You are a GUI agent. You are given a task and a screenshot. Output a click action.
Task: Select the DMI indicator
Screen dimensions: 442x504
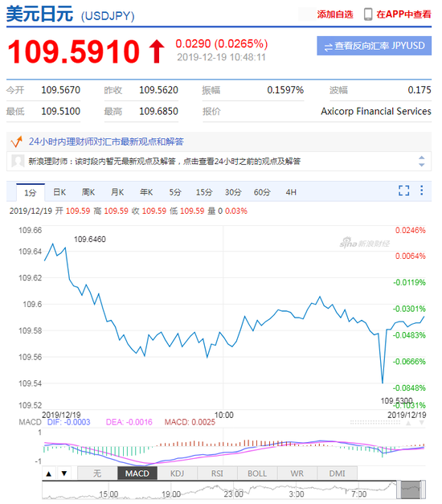tap(337, 473)
